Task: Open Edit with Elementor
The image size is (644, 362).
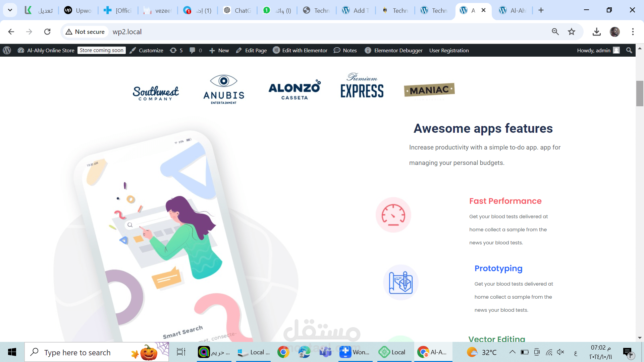Action: click(300, 50)
